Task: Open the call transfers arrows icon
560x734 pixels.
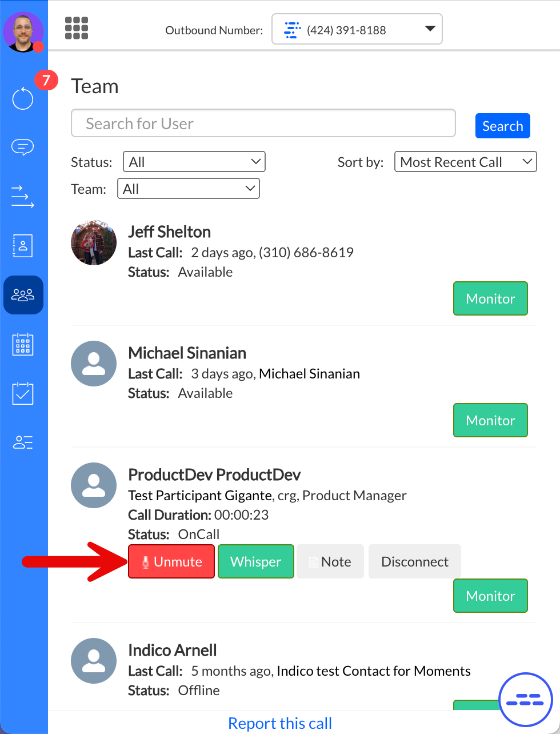Action: click(23, 196)
